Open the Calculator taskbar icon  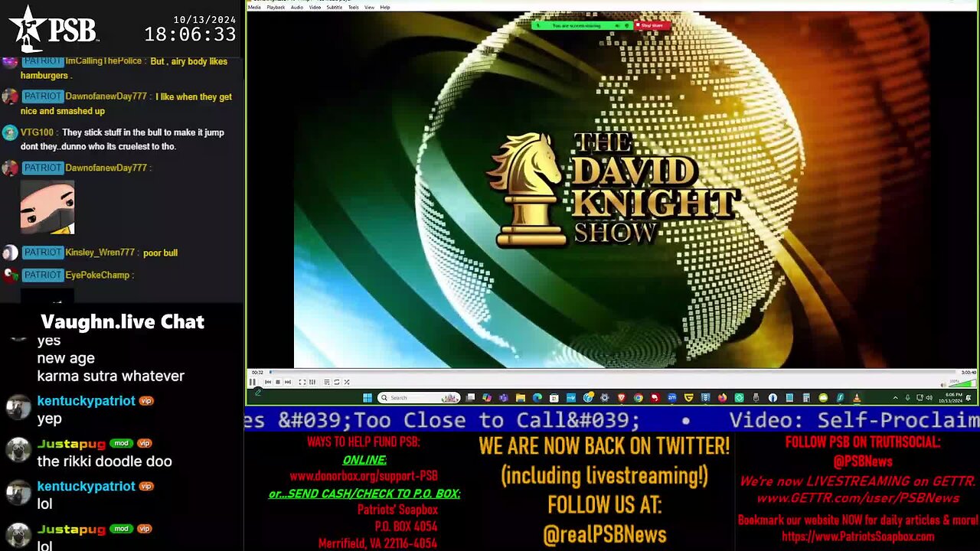pyautogui.click(x=806, y=397)
